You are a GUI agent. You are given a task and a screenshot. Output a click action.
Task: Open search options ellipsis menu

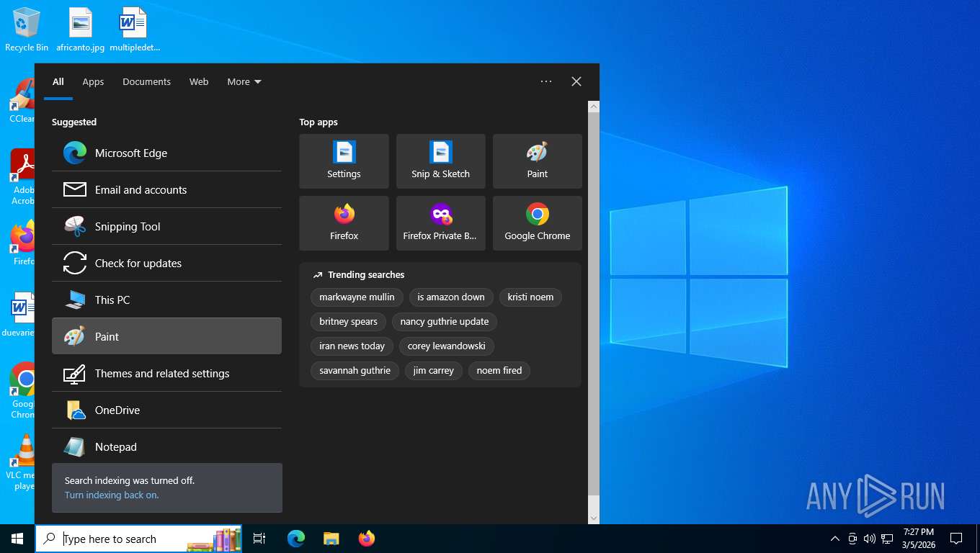coord(546,81)
